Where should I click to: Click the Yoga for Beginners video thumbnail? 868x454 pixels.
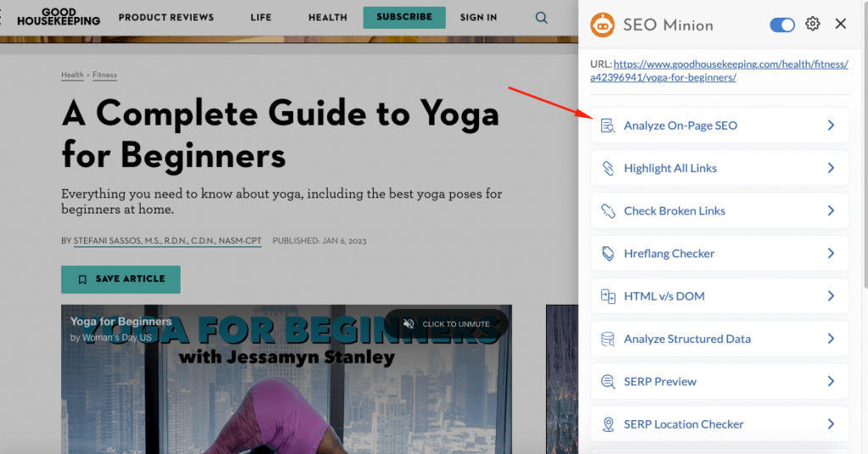[x=287, y=379]
